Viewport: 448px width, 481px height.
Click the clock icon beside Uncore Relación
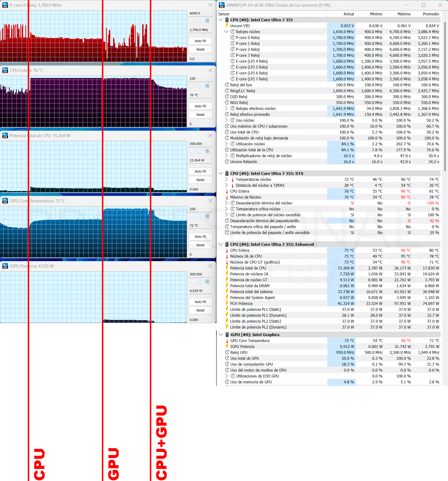227,162
